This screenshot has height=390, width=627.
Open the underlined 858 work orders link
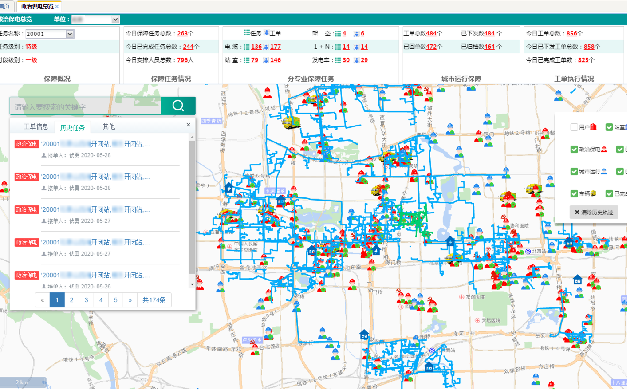click(x=589, y=47)
